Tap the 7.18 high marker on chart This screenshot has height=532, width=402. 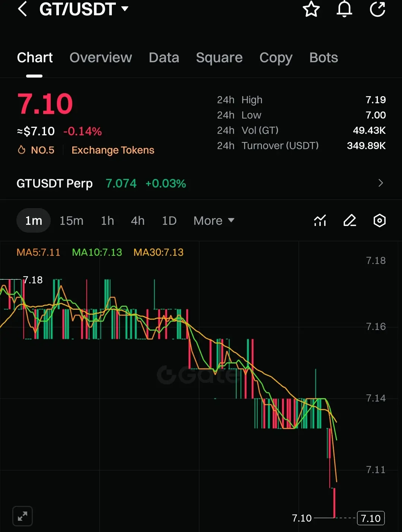33,280
